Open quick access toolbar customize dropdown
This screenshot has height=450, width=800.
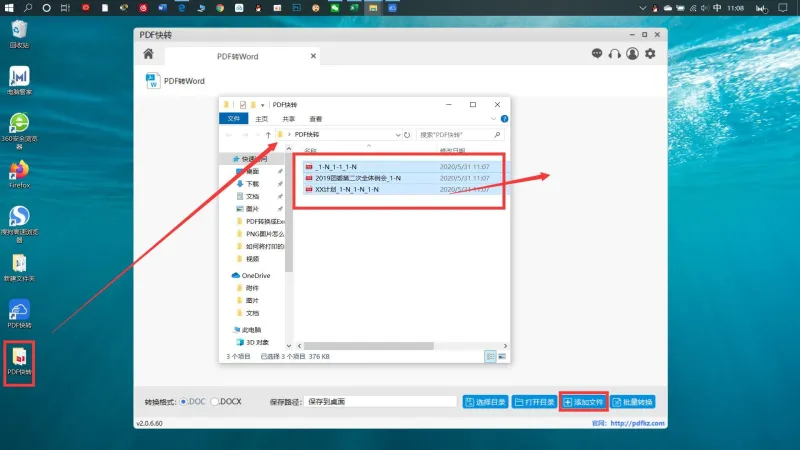point(263,105)
